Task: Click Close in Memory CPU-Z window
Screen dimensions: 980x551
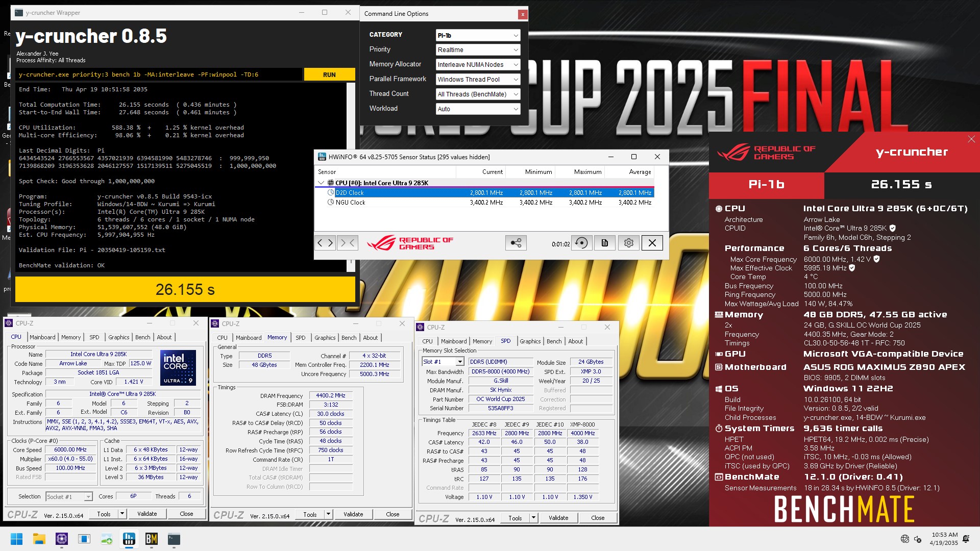Action: pos(393,514)
